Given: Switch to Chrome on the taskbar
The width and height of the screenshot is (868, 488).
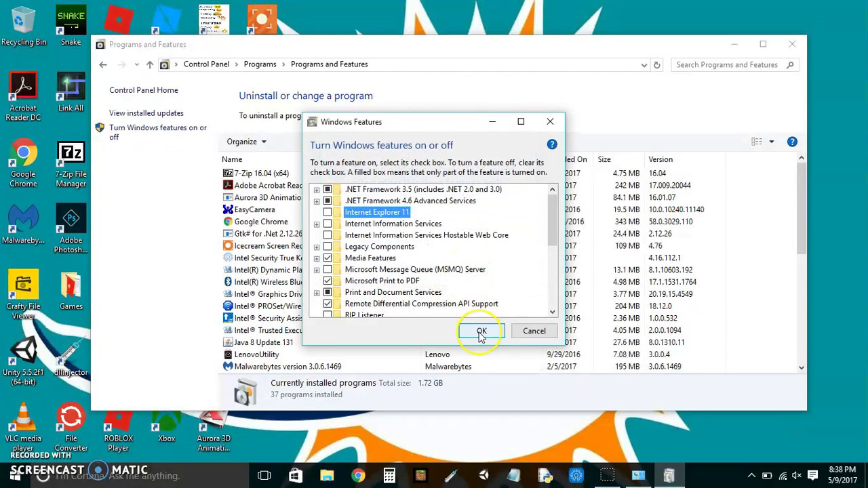Looking at the screenshot, I should pos(358,475).
